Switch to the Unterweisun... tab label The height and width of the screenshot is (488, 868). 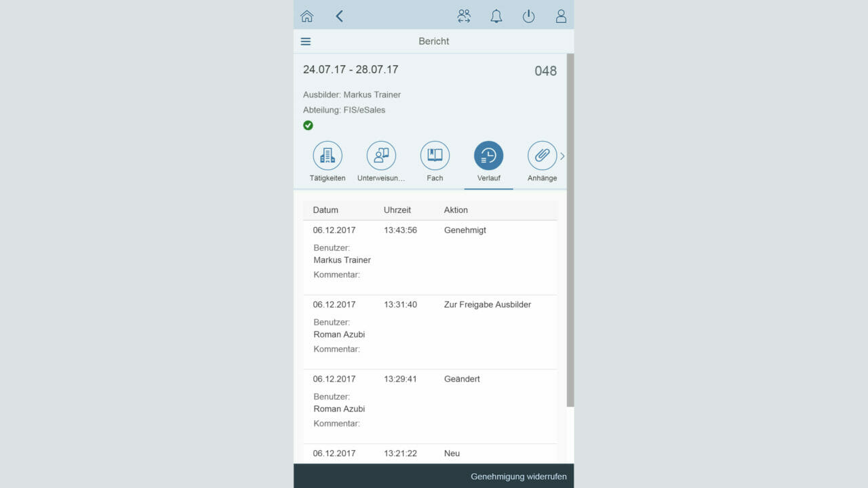381,178
